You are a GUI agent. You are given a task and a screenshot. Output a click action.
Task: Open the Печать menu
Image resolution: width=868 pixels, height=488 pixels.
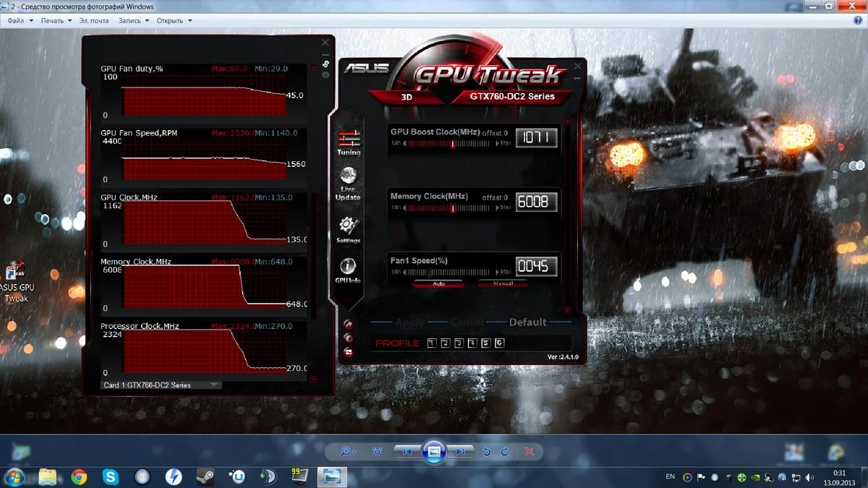click(56, 21)
